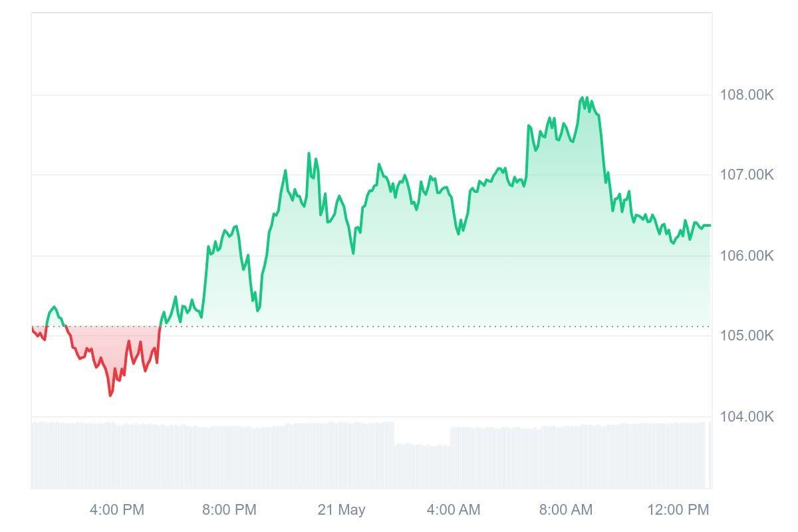Click the 108.00K price axis label
The image size is (798, 532).
click(x=746, y=95)
